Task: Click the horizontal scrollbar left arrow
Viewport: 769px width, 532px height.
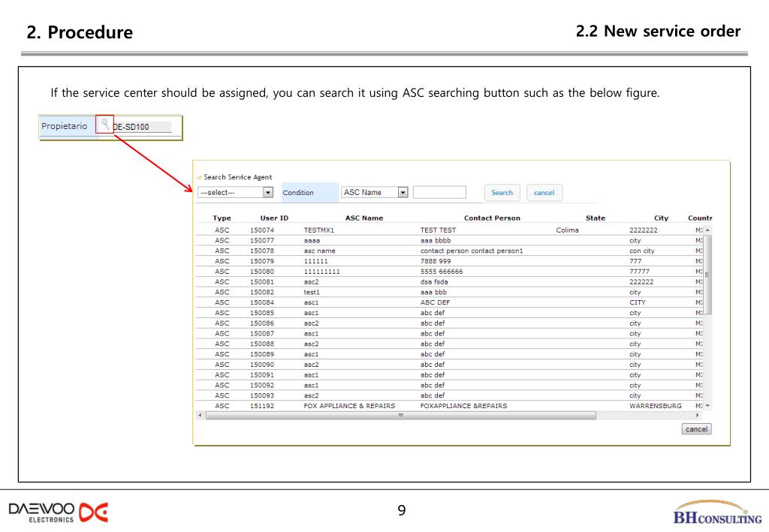Action: pyautogui.click(x=199, y=415)
